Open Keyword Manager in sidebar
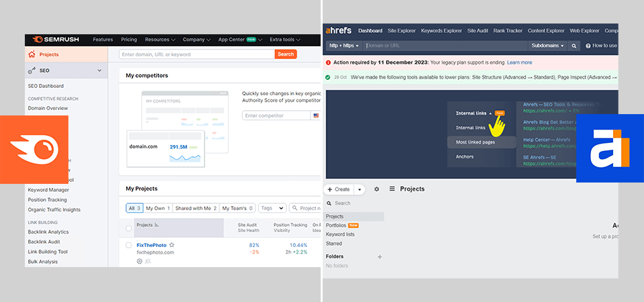 tap(48, 190)
